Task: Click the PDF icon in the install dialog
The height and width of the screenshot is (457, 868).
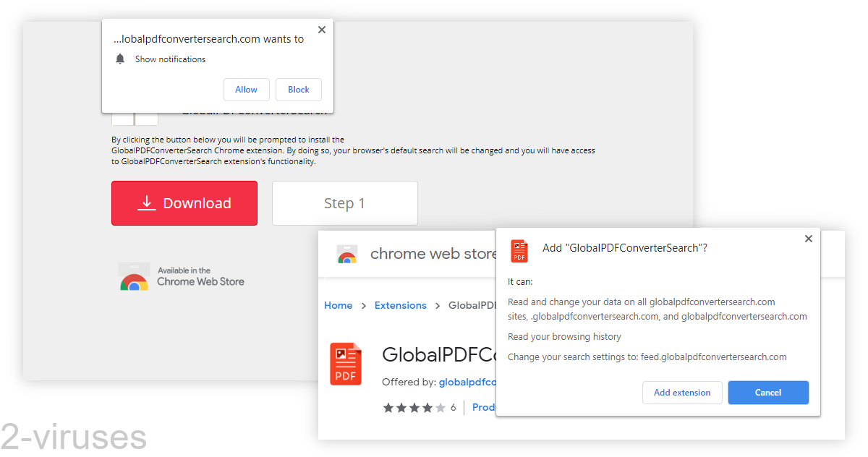Action: (x=519, y=251)
